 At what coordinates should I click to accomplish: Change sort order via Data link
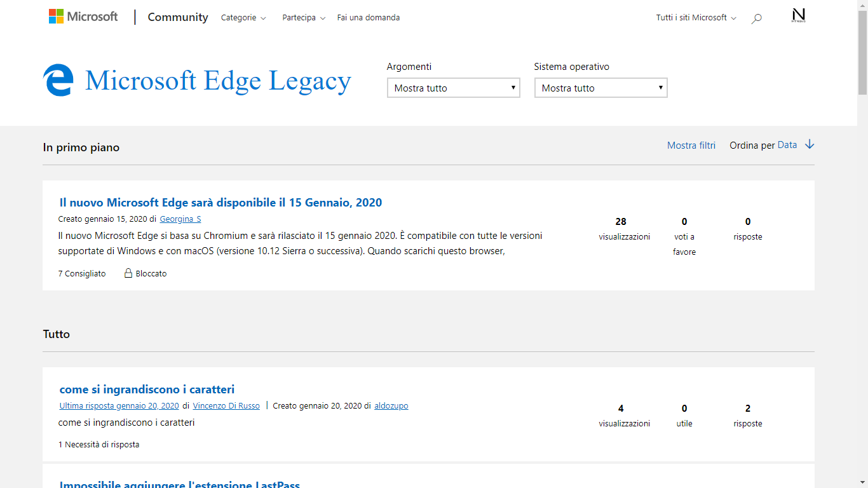(x=787, y=145)
